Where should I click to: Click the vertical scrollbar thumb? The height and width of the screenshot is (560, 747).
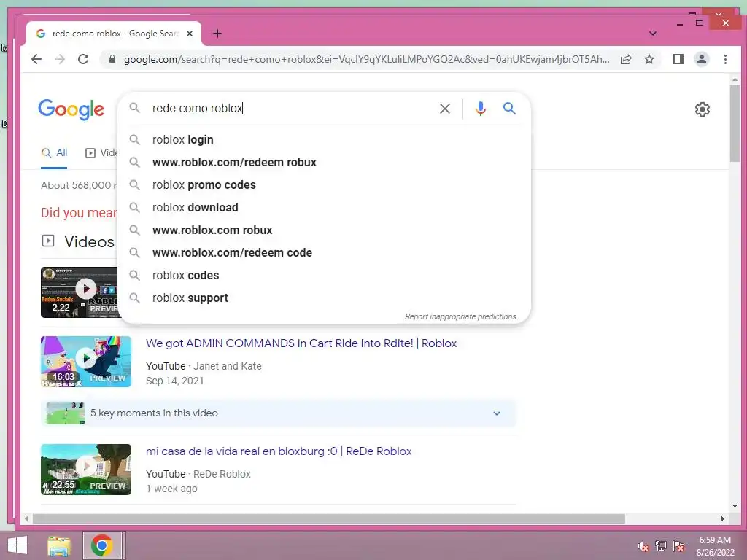pyautogui.click(x=734, y=124)
